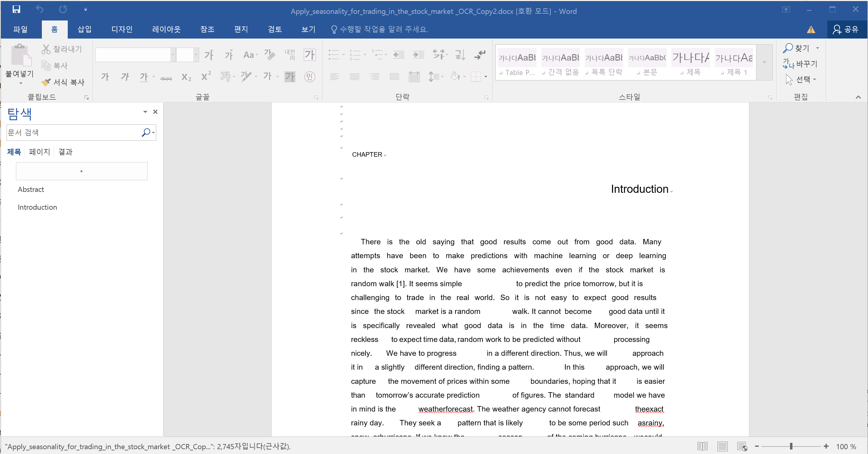The image size is (868, 454).
Task: Open the navigation search options dropdown
Action: 153,133
